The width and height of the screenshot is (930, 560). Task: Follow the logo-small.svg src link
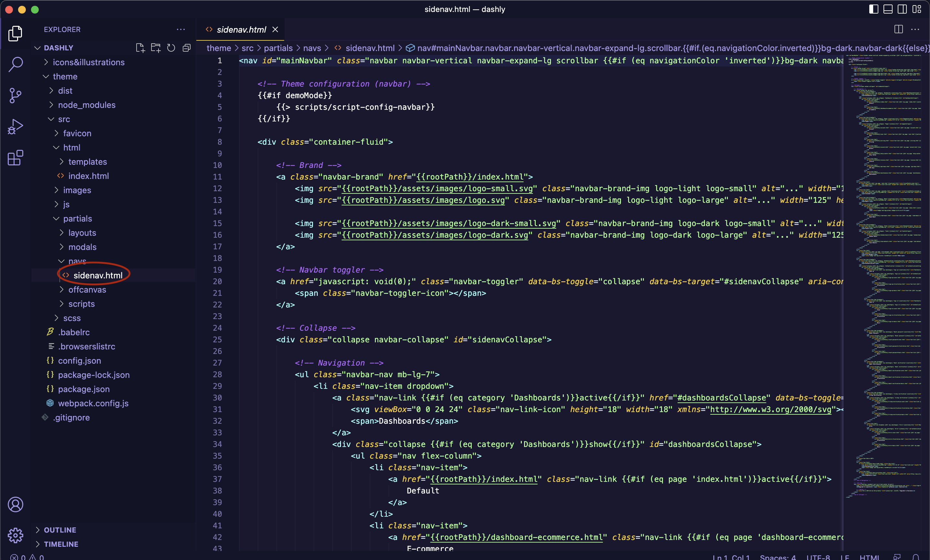point(437,189)
